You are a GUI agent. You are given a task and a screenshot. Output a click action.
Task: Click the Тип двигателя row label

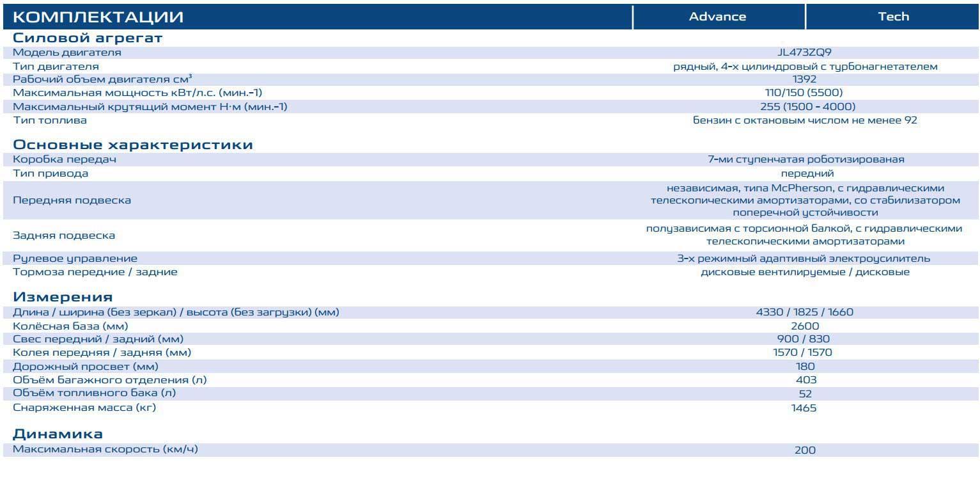(56, 67)
